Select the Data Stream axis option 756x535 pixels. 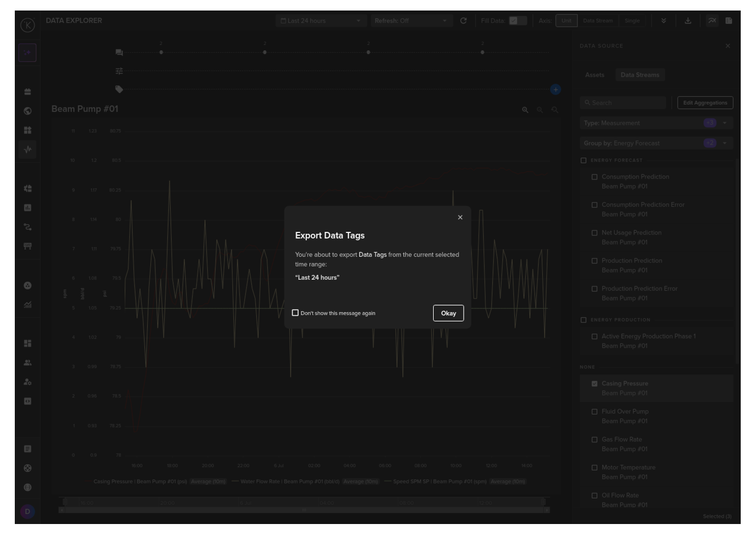598,21
